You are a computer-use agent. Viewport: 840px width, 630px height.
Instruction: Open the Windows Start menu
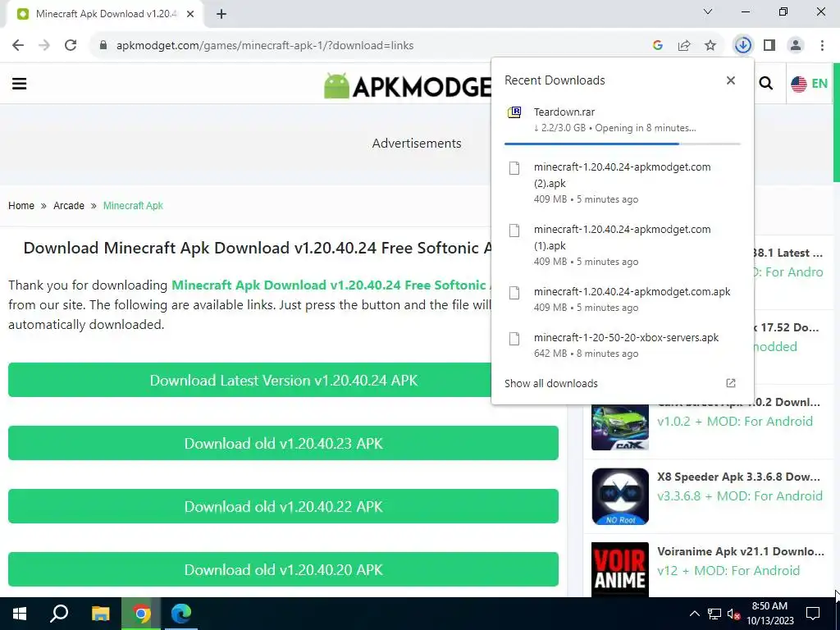[20, 614]
